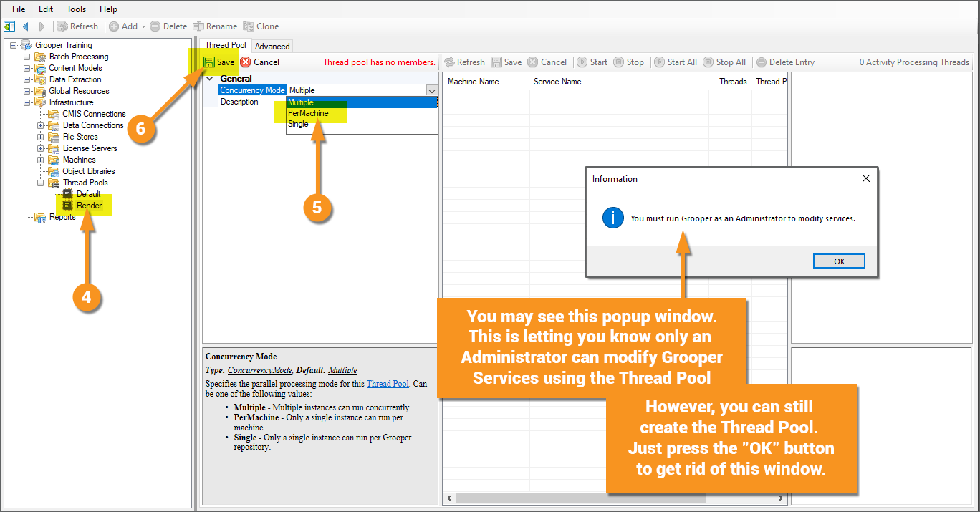Expand the Batch Processing tree node
The height and width of the screenshot is (512, 980).
tap(27, 57)
